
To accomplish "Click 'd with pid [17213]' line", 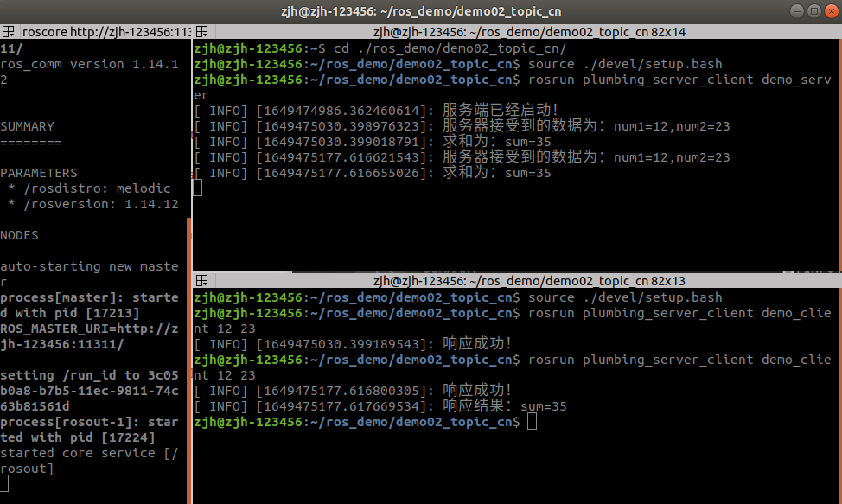I will click(70, 313).
